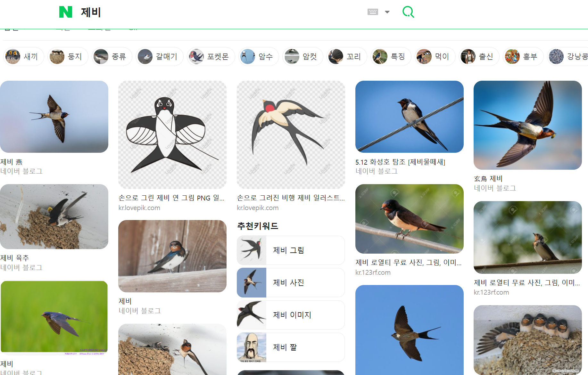The image size is (588, 375).
Task: Open the swallow feeding at mud nest photo
Action: 172,349
